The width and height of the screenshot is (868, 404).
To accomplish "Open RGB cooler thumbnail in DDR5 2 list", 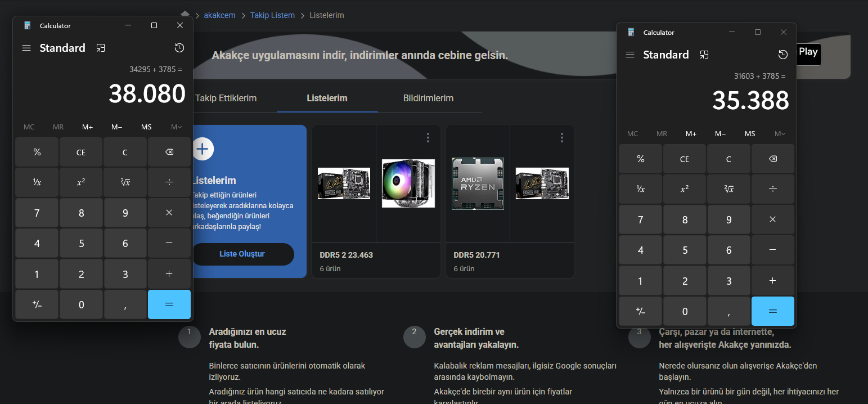I will pyautogui.click(x=408, y=183).
